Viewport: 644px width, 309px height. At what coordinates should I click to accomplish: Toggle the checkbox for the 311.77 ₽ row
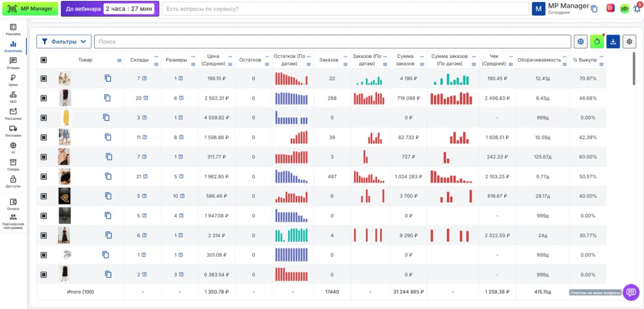pos(44,157)
